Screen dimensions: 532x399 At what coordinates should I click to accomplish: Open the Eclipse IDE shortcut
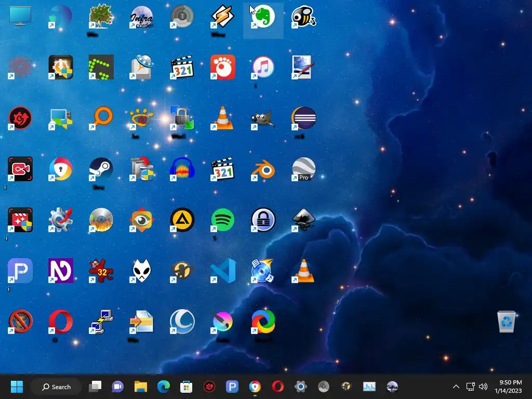point(303,118)
